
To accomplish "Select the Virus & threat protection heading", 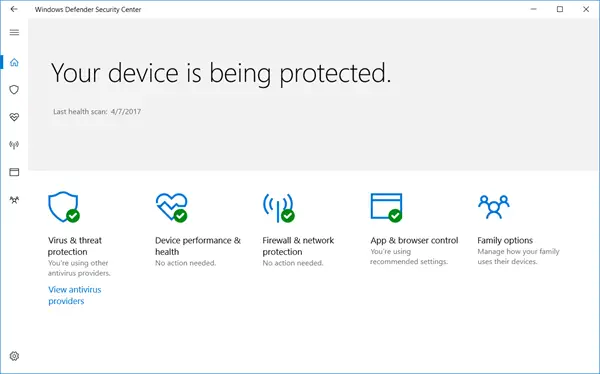I will pos(75,246).
